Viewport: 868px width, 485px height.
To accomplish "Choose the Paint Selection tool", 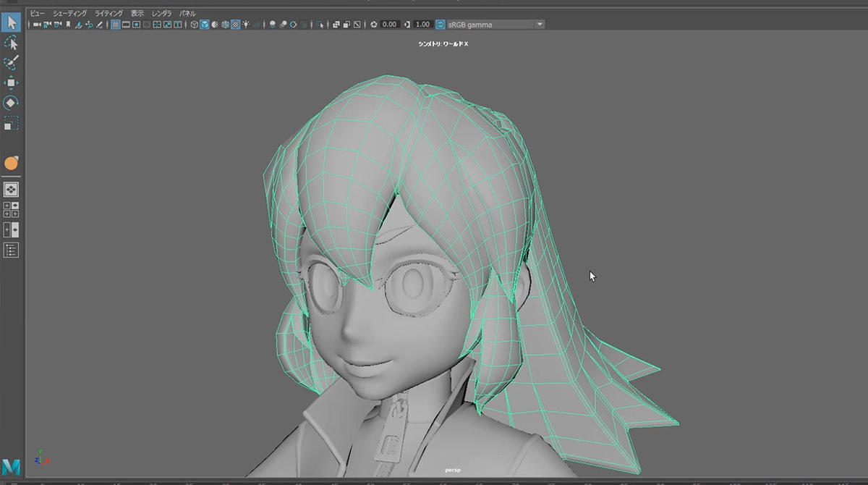I will [11, 63].
